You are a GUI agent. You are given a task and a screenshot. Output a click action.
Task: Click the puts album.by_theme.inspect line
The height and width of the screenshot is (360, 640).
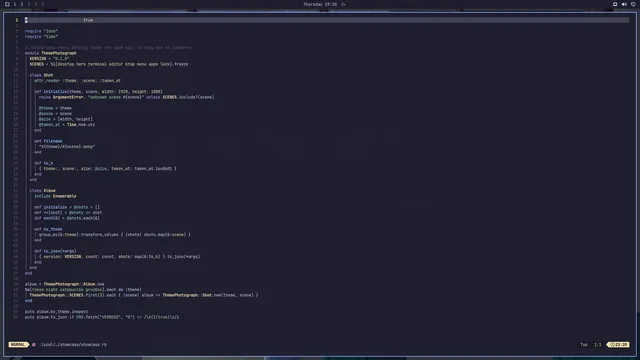click(x=56, y=311)
